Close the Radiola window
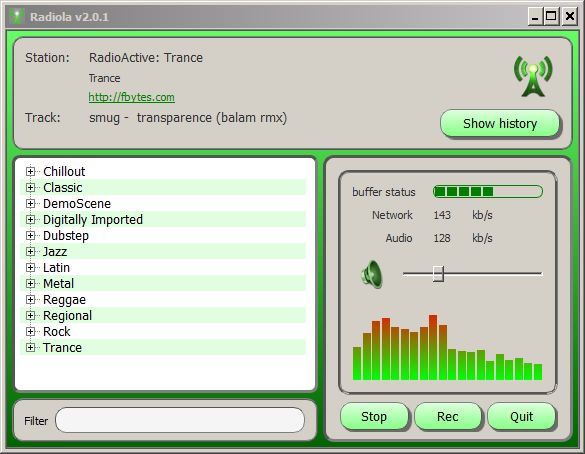 coord(570,17)
